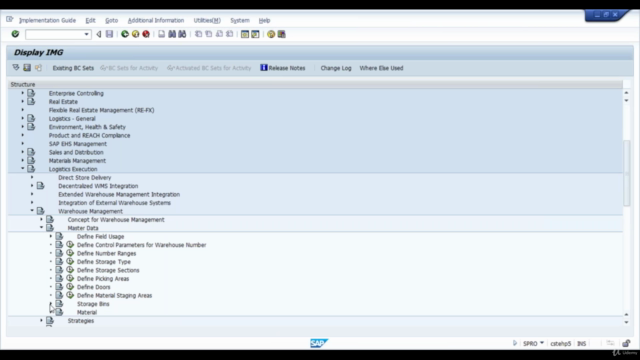Run the Define Storage Type activity clock icon

point(70,262)
